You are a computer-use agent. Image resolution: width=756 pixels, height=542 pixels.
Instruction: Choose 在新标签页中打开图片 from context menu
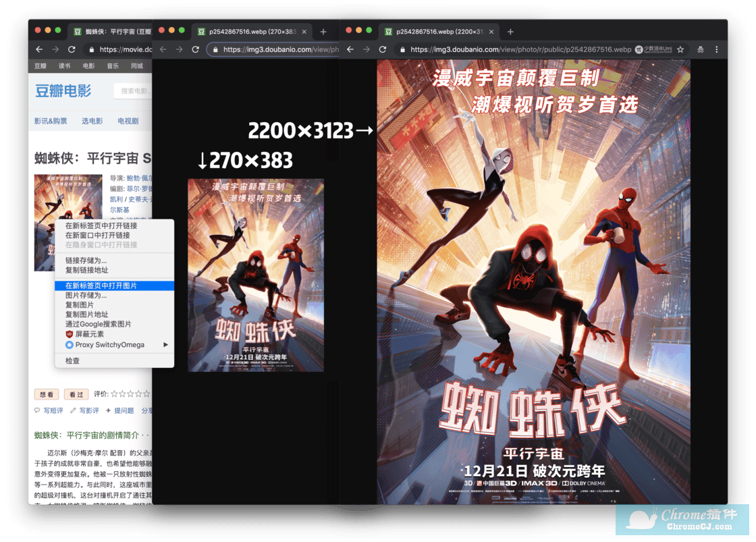[x=114, y=286]
